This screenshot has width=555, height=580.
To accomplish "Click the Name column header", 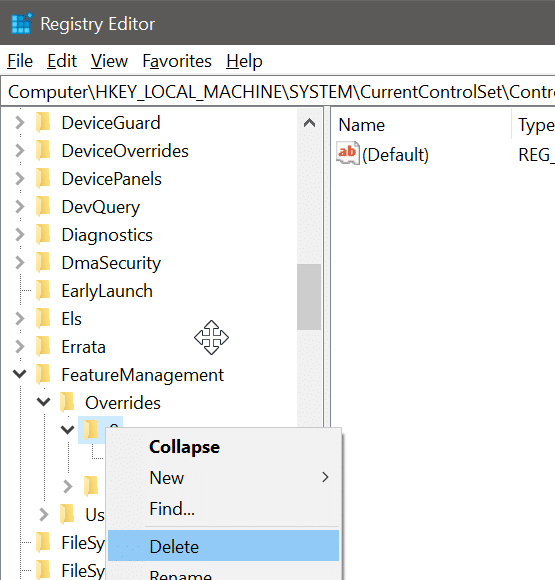I will click(421, 125).
